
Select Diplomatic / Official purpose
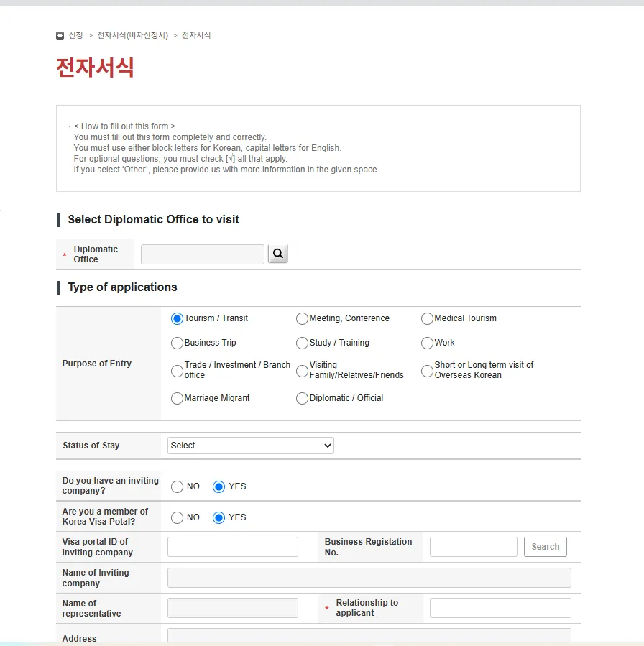tap(302, 398)
